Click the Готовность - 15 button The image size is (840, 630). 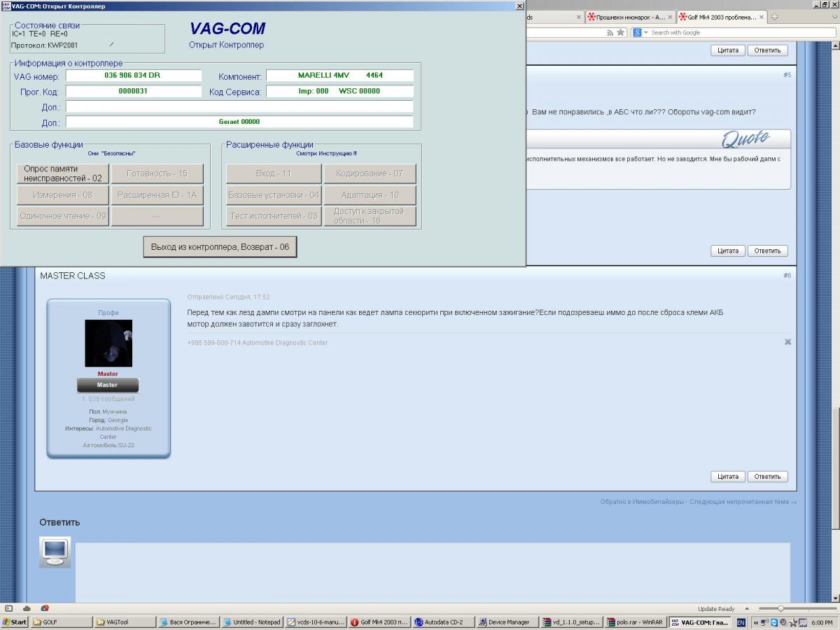tap(157, 174)
